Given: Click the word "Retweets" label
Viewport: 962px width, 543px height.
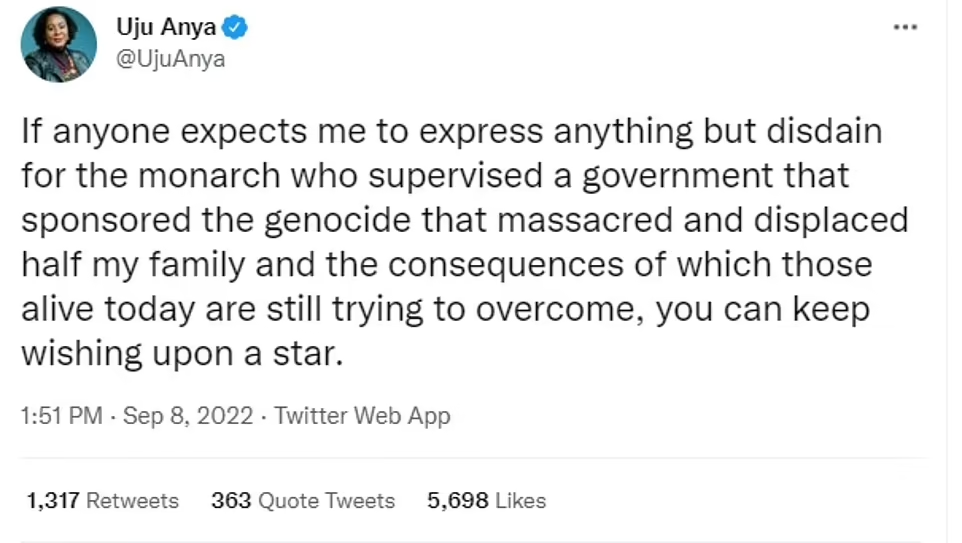Looking at the screenshot, I should 132,500.
